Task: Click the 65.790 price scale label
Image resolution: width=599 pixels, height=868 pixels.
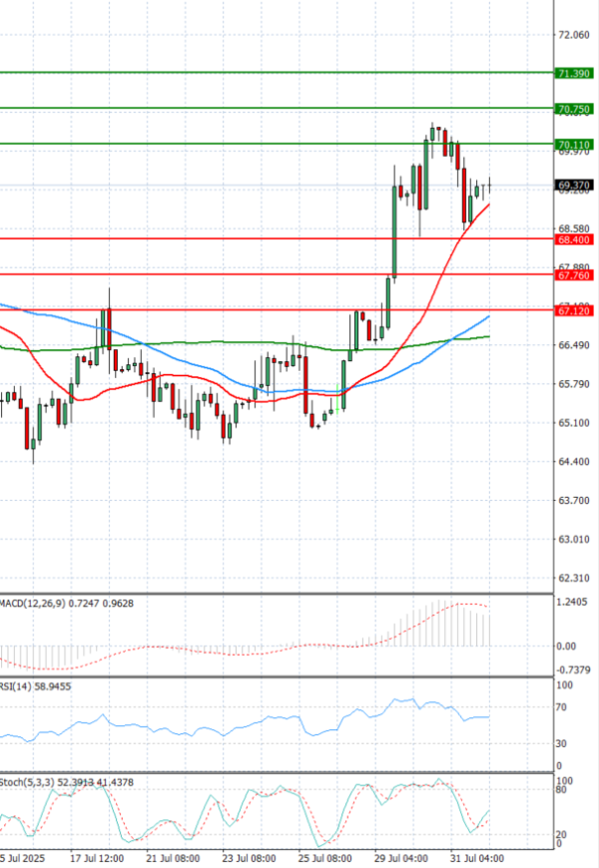Action: (x=573, y=384)
